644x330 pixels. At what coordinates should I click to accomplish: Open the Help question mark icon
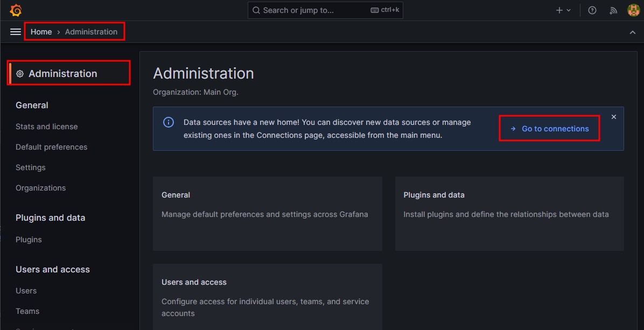[x=592, y=10]
